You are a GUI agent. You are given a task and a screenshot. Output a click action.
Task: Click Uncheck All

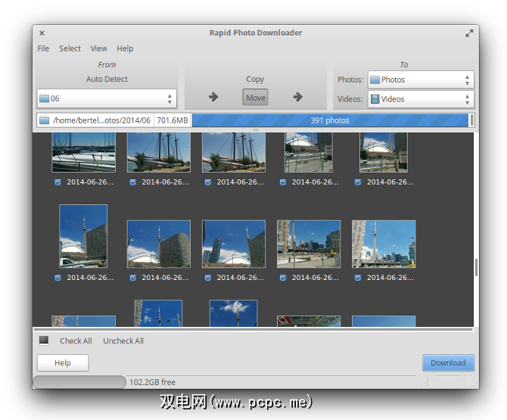[x=123, y=341]
